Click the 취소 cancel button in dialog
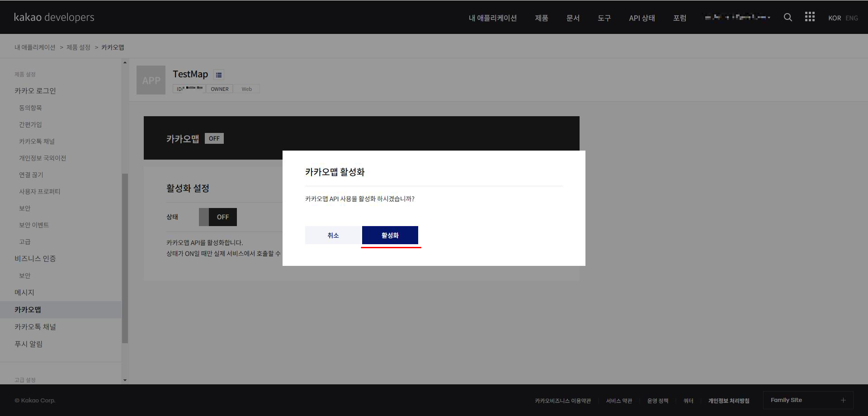Screen dimensions: 868x416 coord(333,235)
